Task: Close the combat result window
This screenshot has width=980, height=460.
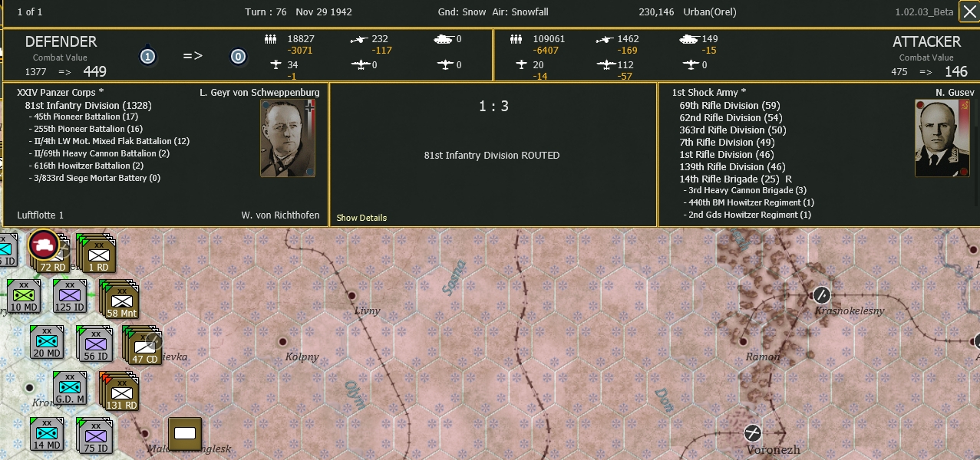Action: (x=968, y=12)
